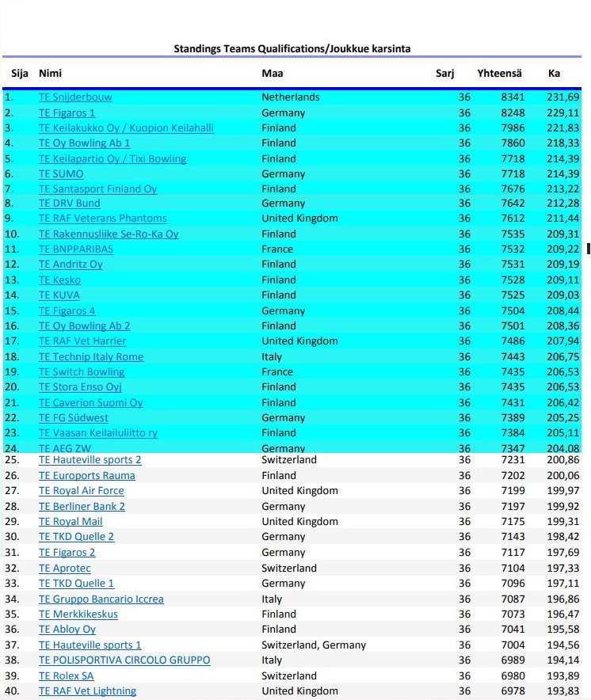Open the TE KUVA link

point(59,295)
